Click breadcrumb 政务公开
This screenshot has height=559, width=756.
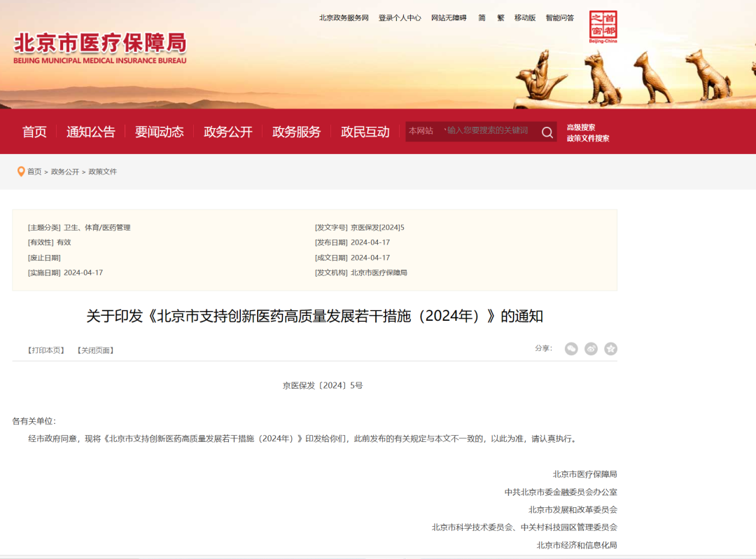65,172
